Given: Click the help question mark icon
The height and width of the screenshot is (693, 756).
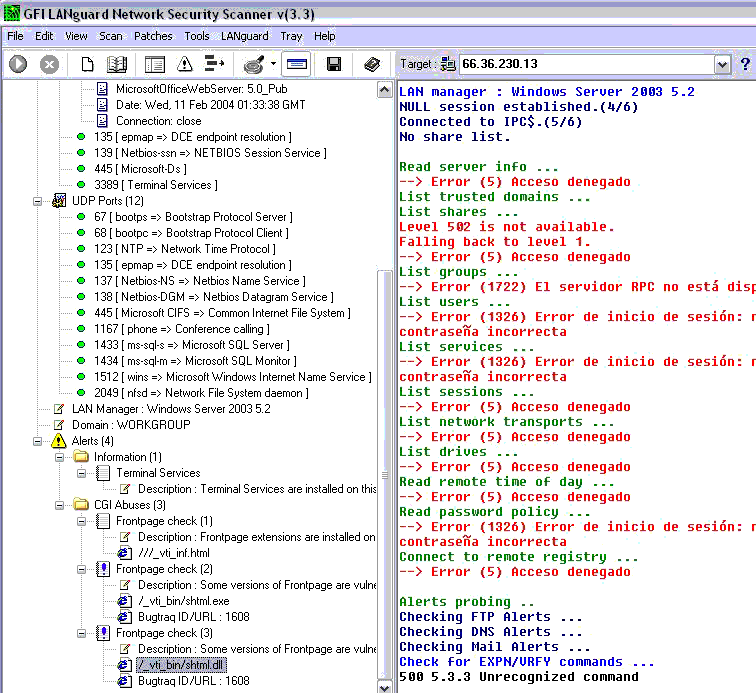Looking at the screenshot, I should (745, 64).
